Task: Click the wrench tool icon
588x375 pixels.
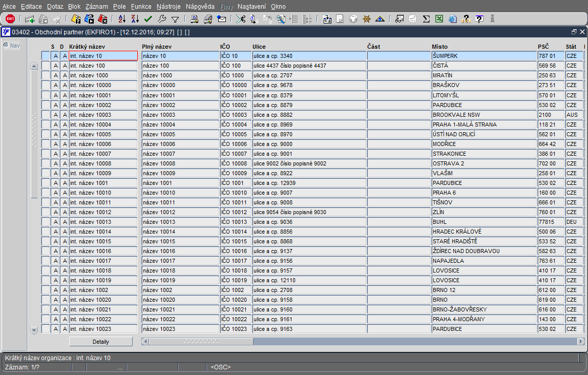Action: pos(162,19)
